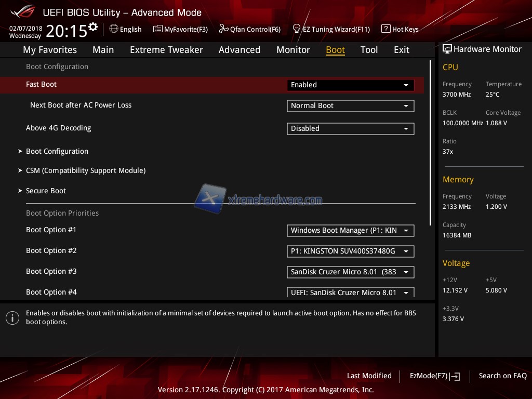Image resolution: width=532 pixels, height=399 pixels.
Task: Switch to the Monitor tab
Action: pyautogui.click(x=293, y=50)
